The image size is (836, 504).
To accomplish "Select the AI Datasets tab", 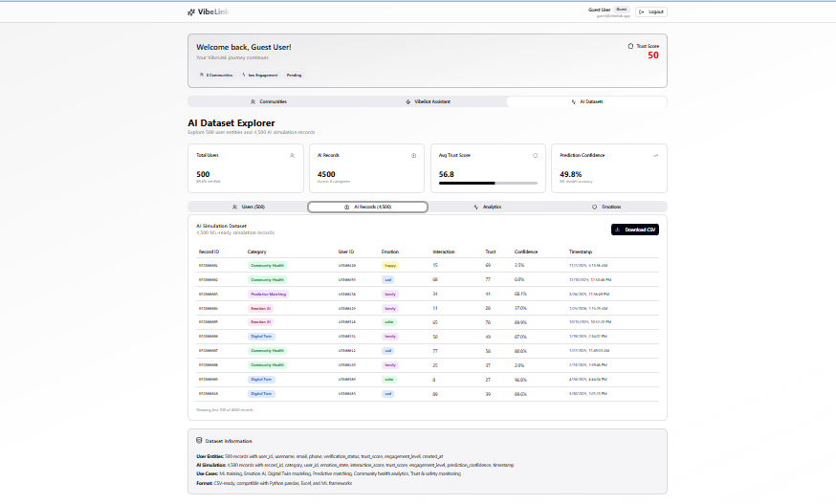I will (586, 101).
